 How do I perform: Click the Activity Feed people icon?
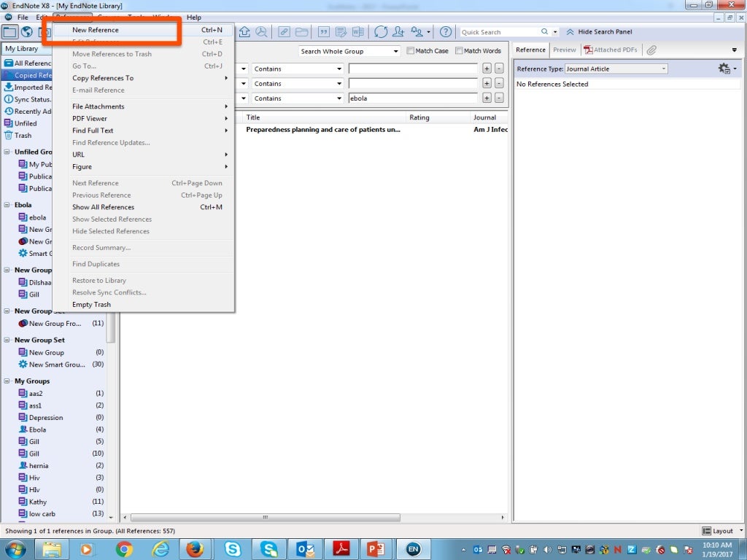417,32
